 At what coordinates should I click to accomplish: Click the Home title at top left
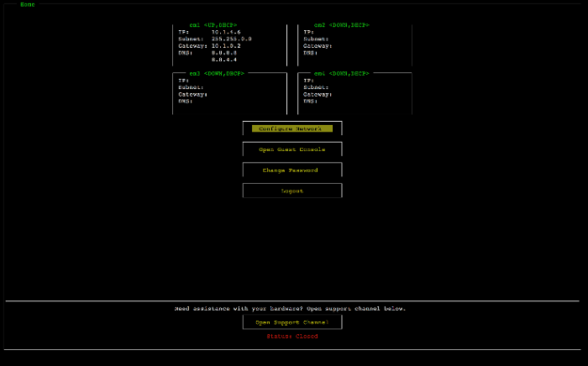pyautogui.click(x=28, y=4)
